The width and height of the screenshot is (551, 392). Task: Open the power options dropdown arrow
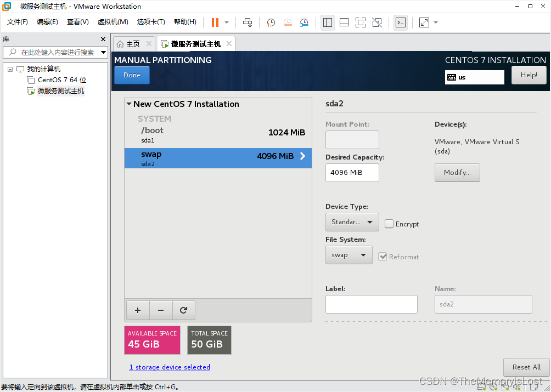(227, 22)
